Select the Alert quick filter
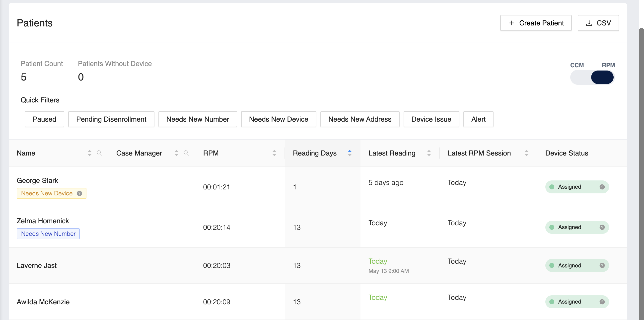644x320 pixels. pyautogui.click(x=478, y=119)
